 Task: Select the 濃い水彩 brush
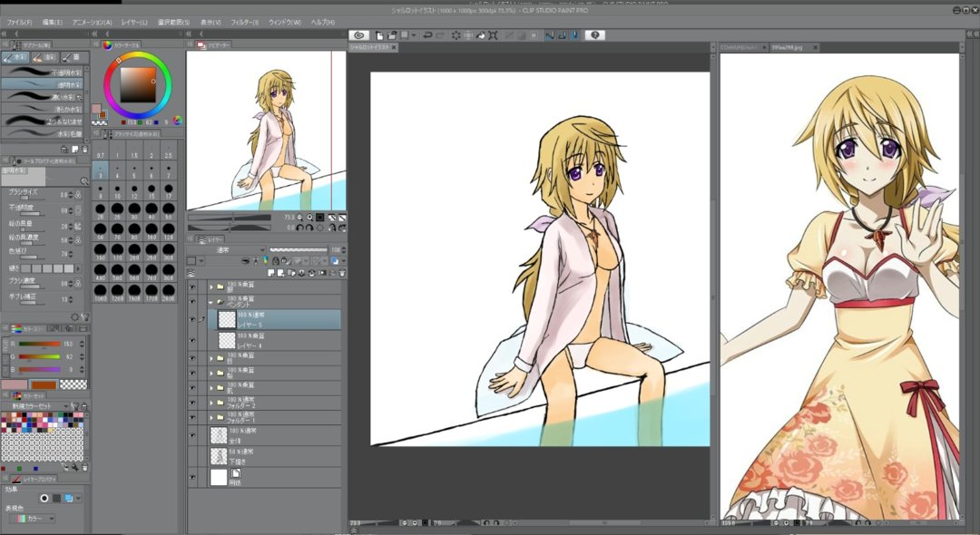click(43, 97)
